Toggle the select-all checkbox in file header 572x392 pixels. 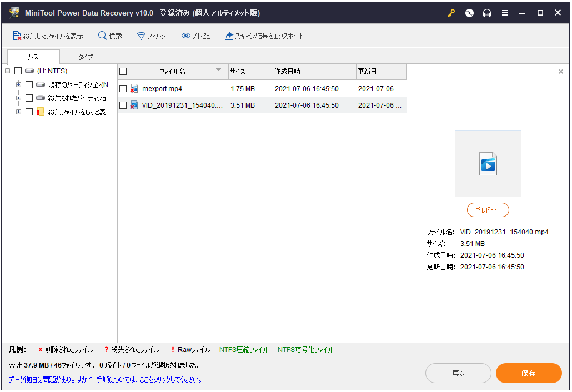[x=123, y=72]
